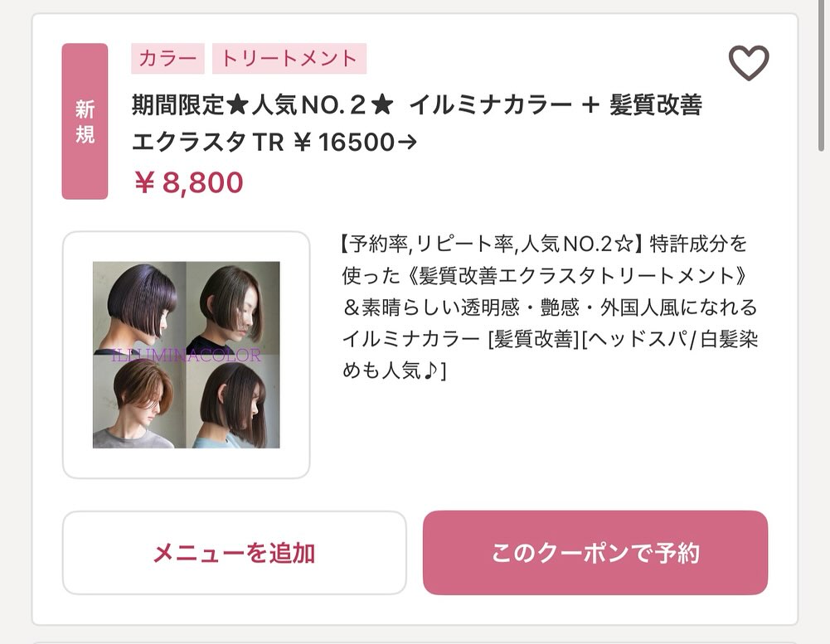830x644 pixels.
Task: Click メニューを追加 button
Action: [235, 553]
